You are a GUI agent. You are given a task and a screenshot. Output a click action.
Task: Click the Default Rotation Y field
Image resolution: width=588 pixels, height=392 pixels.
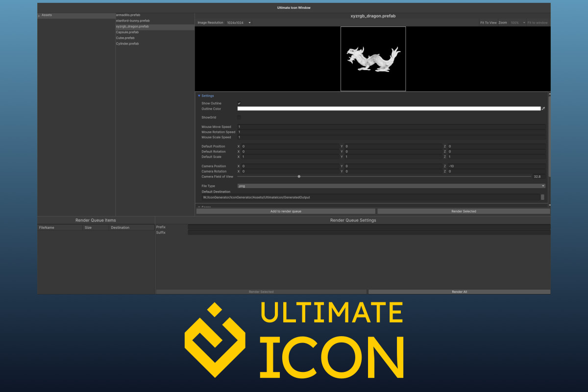pos(393,152)
